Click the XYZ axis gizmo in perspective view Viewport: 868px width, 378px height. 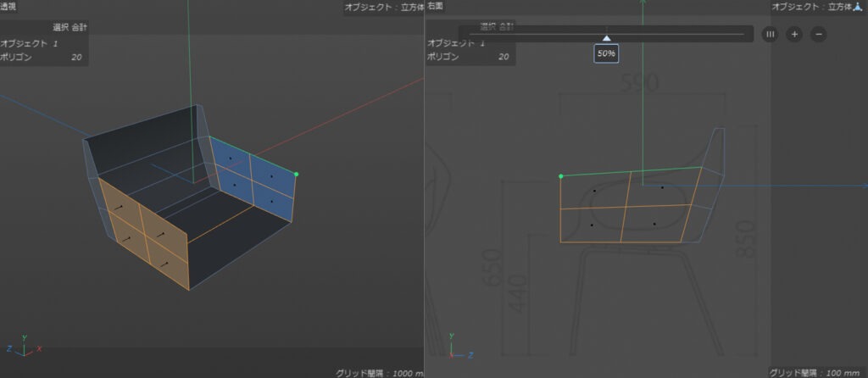pos(24,345)
